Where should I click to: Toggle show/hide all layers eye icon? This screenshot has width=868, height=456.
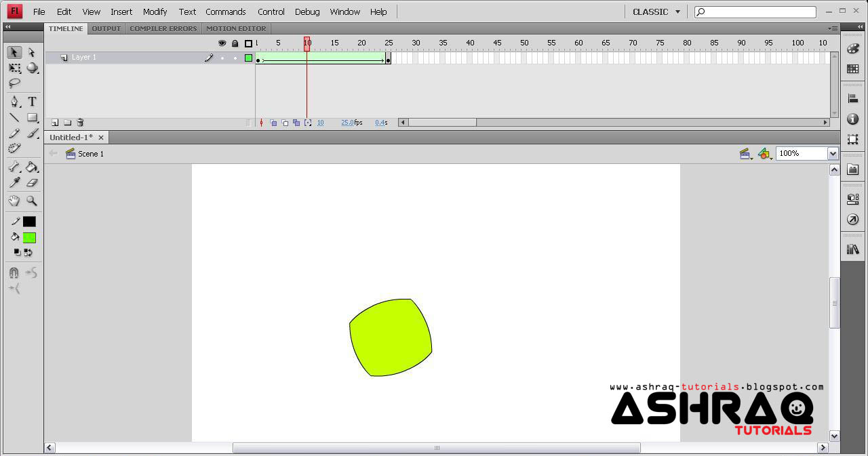coord(222,43)
